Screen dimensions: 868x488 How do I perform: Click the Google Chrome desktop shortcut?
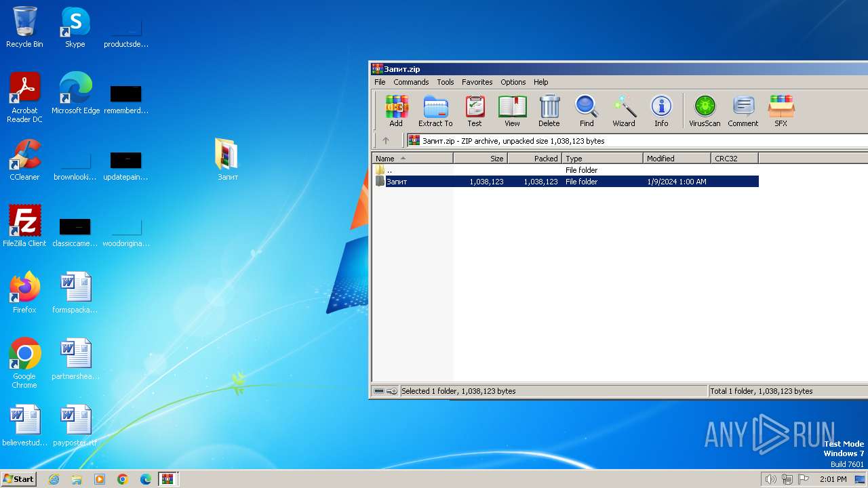tap(24, 363)
